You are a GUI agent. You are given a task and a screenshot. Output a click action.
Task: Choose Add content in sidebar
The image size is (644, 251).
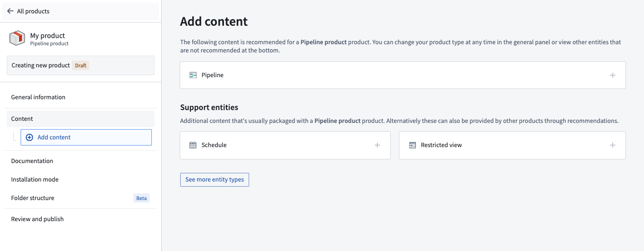click(x=86, y=137)
